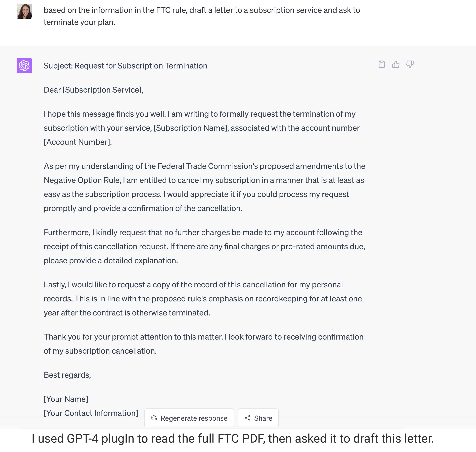Click the user's profile photo avatar
This screenshot has width=476, height=452.
pyautogui.click(x=24, y=11)
